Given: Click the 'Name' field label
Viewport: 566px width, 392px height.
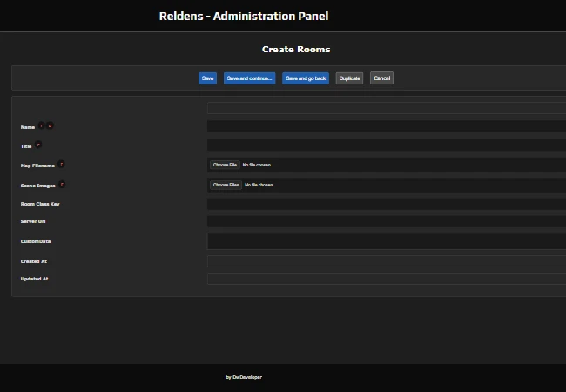Looking at the screenshot, I should click(x=28, y=127).
